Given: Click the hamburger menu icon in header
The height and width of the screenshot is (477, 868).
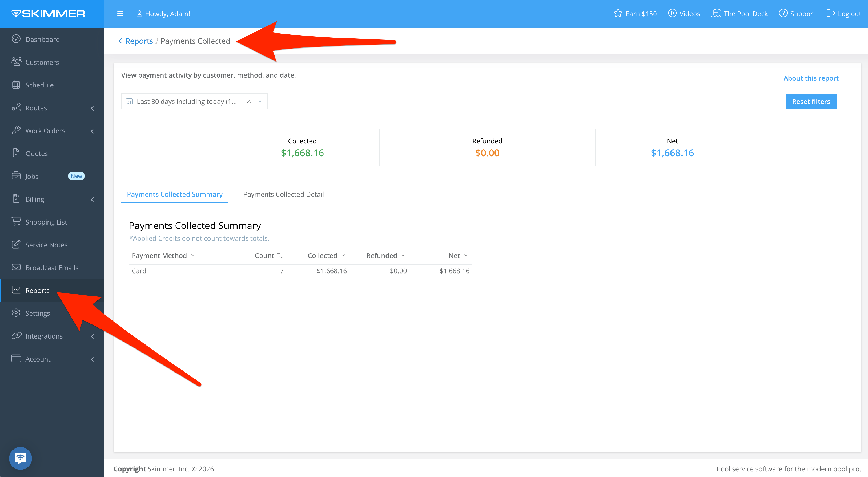Looking at the screenshot, I should pyautogui.click(x=120, y=14).
